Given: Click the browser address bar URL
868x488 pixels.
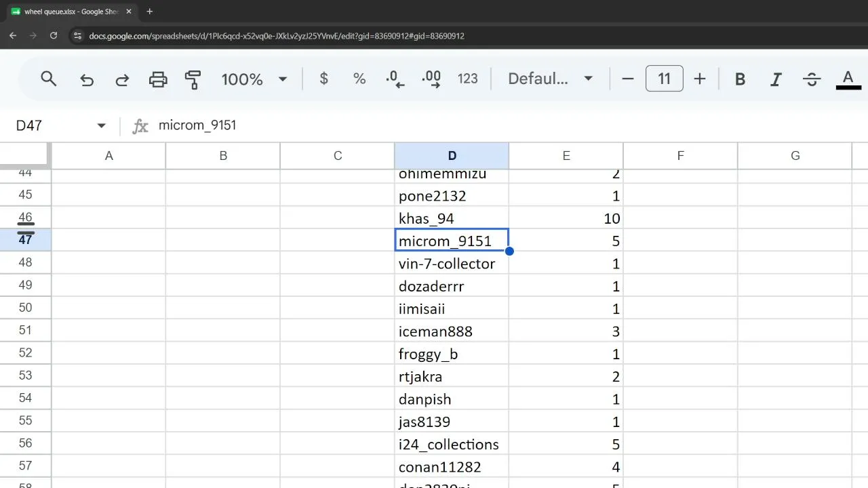Looking at the screenshot, I should point(277,36).
